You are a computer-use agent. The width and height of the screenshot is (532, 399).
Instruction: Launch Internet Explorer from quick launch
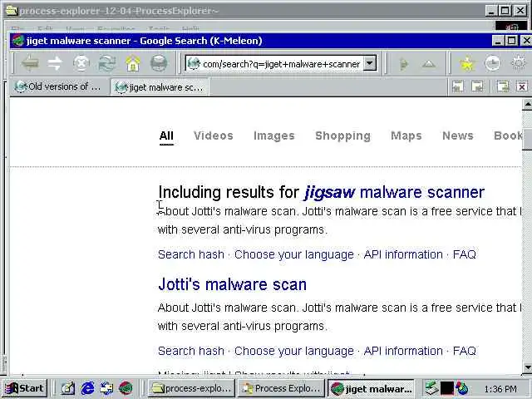87,388
